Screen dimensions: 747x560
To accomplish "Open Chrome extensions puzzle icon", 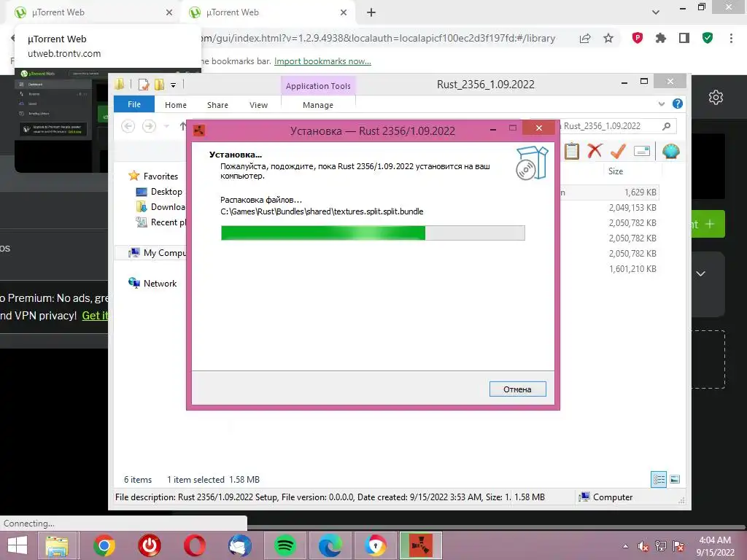I will click(x=660, y=38).
